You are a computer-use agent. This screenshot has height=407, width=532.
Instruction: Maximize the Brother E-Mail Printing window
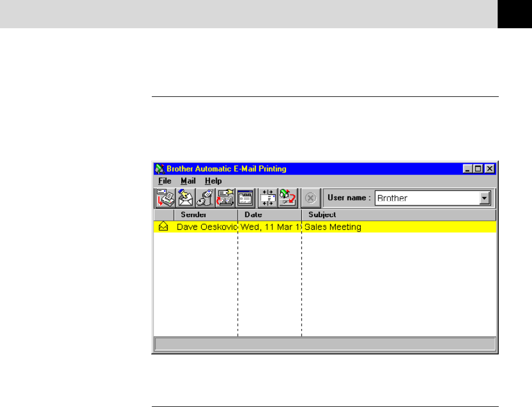pyautogui.click(x=478, y=168)
